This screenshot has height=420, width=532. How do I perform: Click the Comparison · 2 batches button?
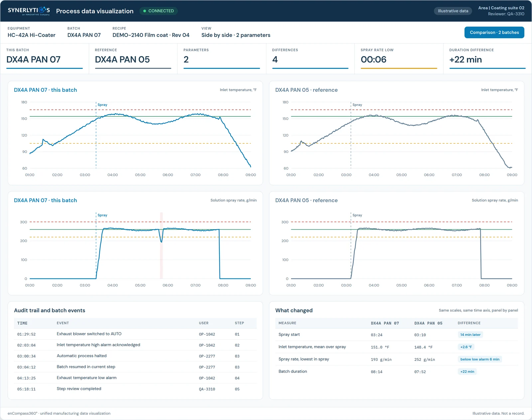point(494,32)
